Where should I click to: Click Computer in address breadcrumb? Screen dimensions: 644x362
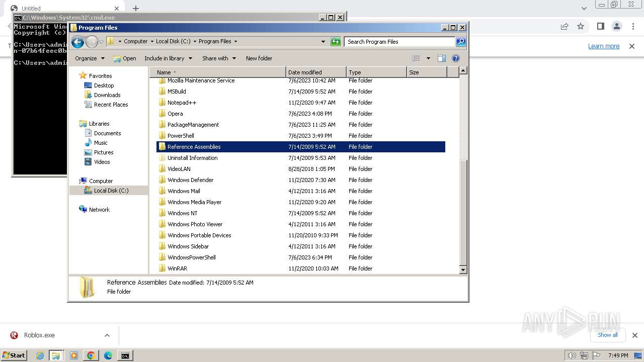coord(135,42)
